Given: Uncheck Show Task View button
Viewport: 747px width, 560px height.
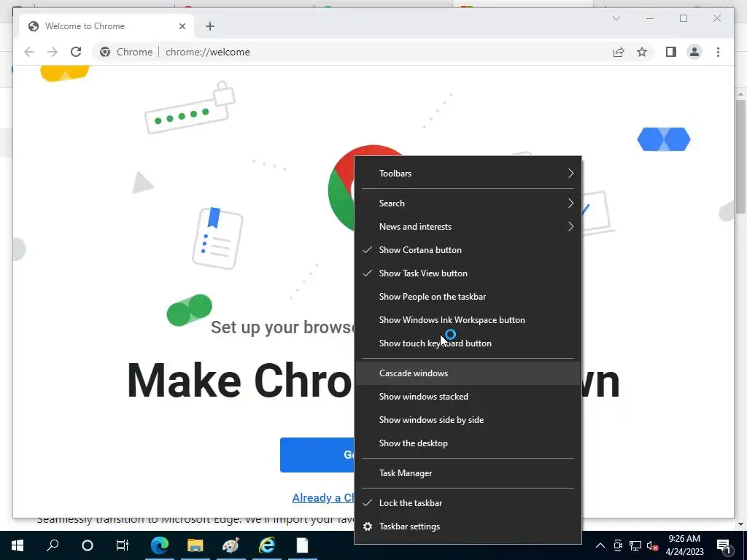Looking at the screenshot, I should [x=468, y=273].
